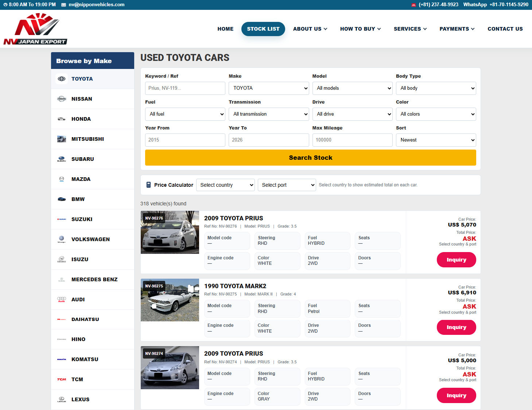Select NISSAN in Browse by Make
The width and height of the screenshot is (532, 410).
93,99
